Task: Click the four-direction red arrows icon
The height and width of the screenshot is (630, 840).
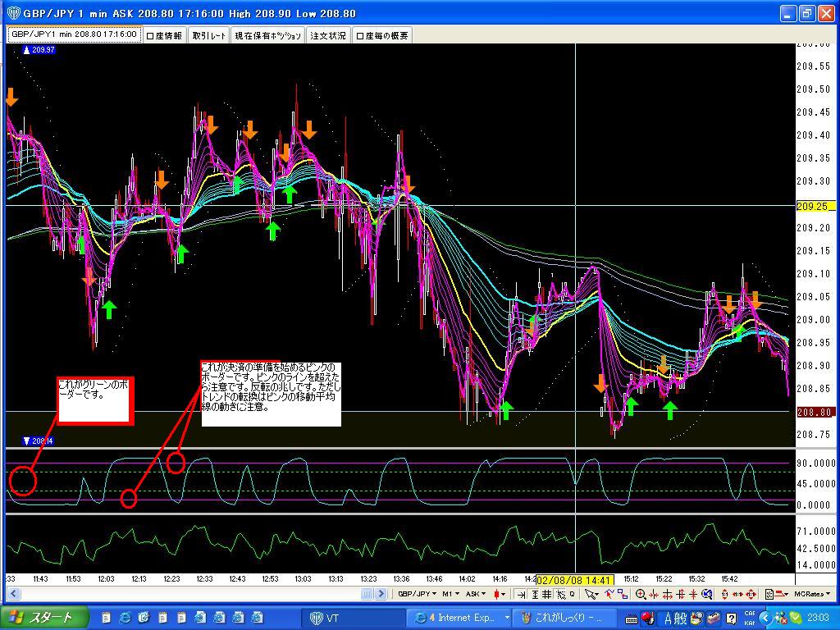Action: coord(751,594)
